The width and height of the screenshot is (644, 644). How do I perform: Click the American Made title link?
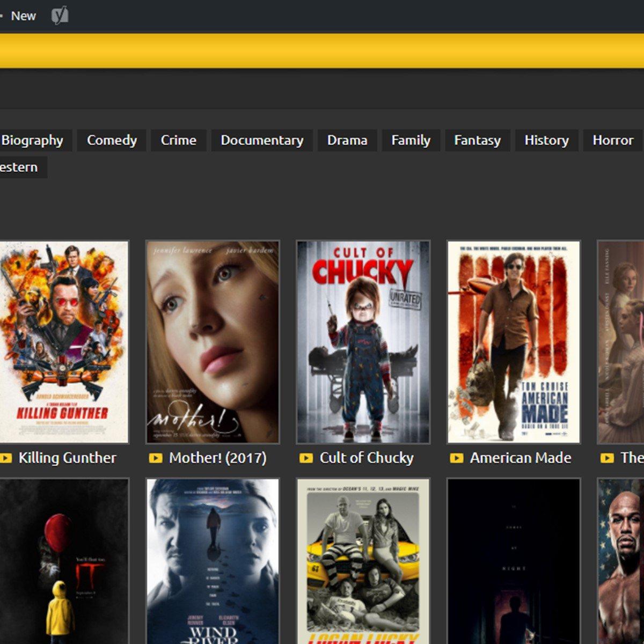521,458
